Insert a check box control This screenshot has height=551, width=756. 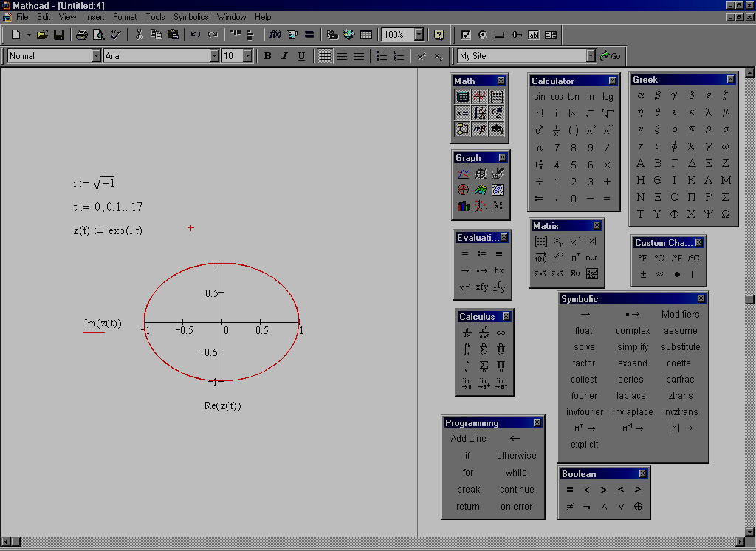[465, 35]
